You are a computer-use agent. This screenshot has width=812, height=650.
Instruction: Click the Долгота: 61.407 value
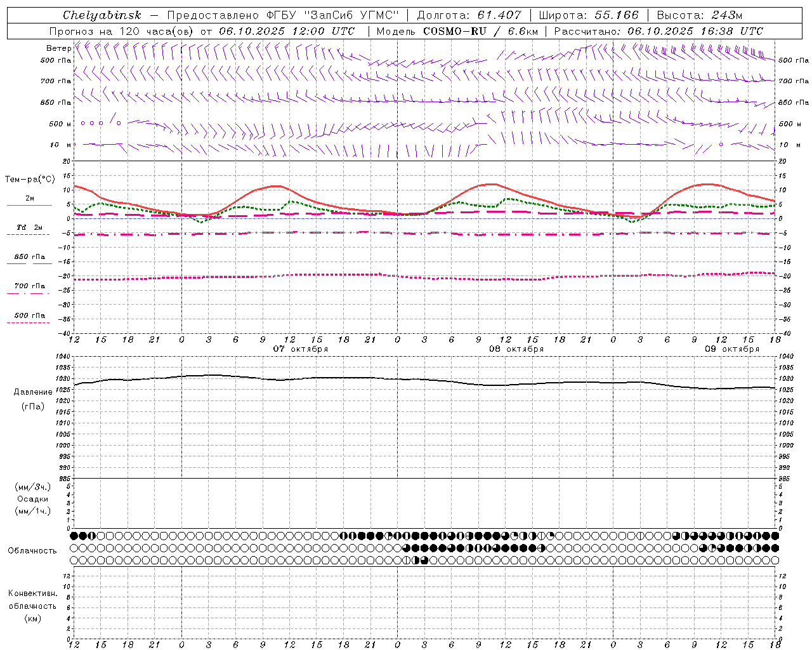(x=469, y=15)
